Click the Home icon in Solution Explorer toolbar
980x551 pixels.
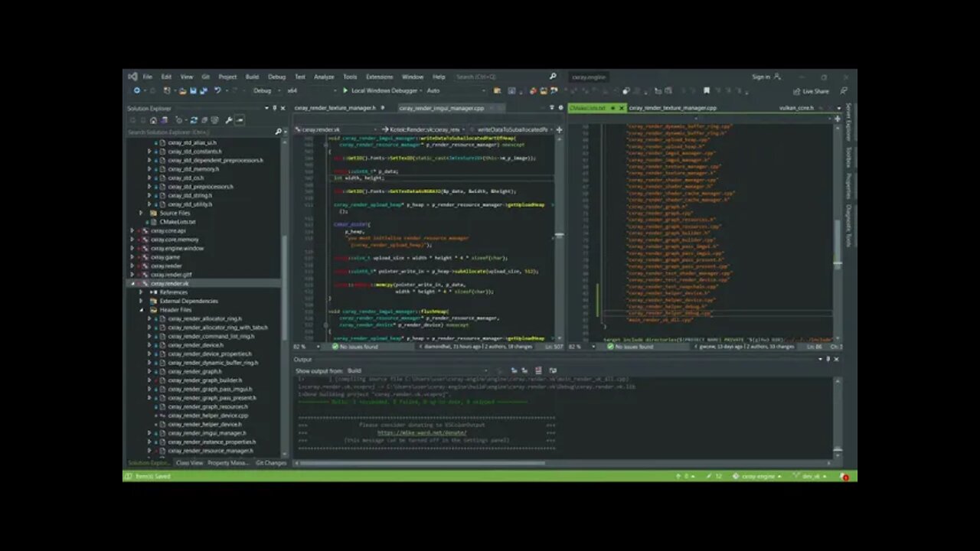pos(153,120)
